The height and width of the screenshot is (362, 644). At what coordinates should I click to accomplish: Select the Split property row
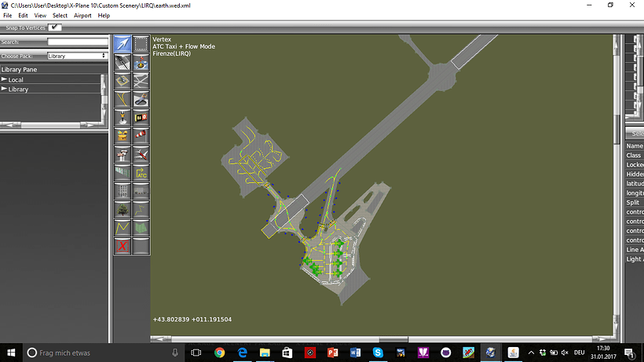tap(635, 203)
